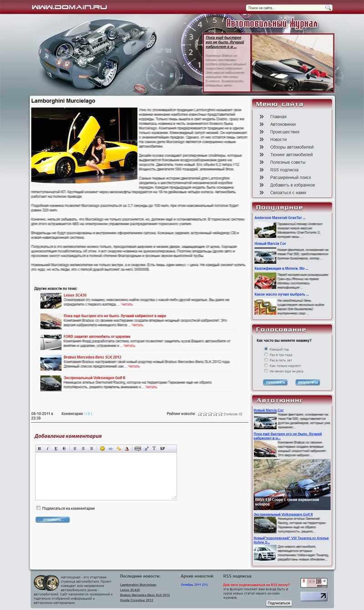Select the 'Каждый год' poll option

[266, 349]
